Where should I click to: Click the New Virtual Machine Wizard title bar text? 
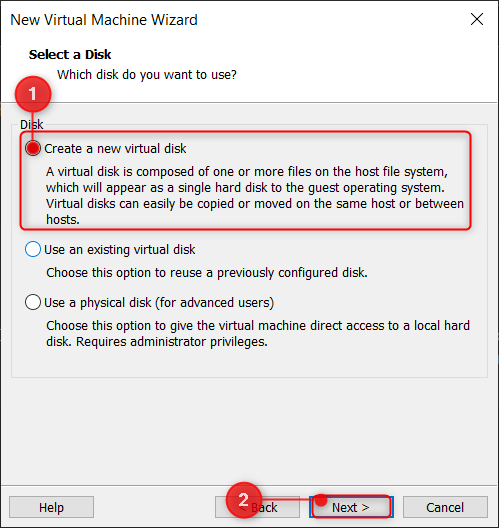click(104, 20)
